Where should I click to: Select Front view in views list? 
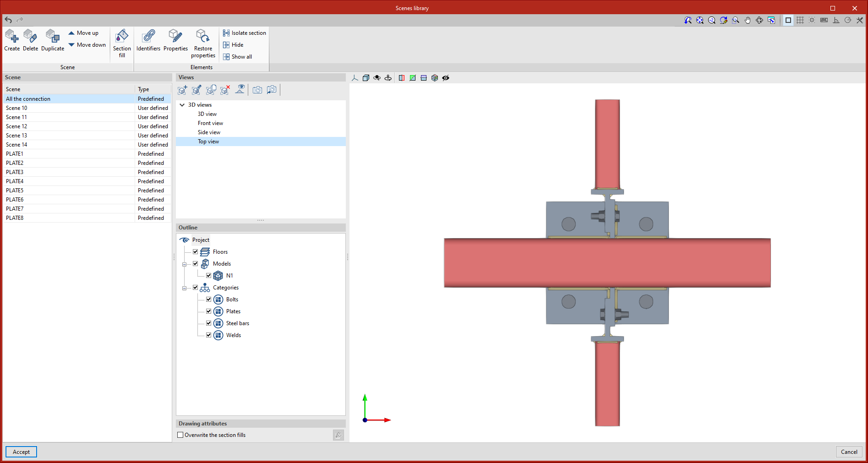point(210,123)
